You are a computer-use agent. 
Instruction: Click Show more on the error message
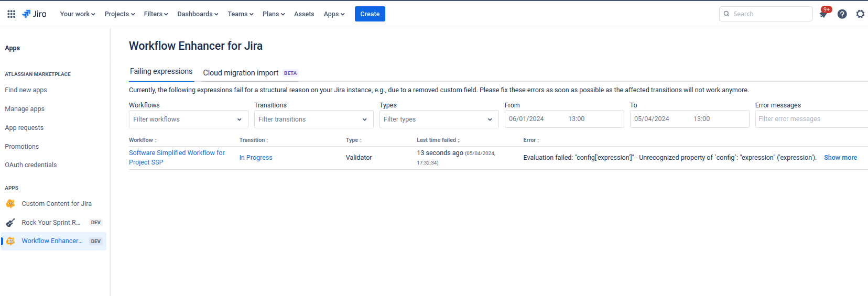(x=840, y=158)
